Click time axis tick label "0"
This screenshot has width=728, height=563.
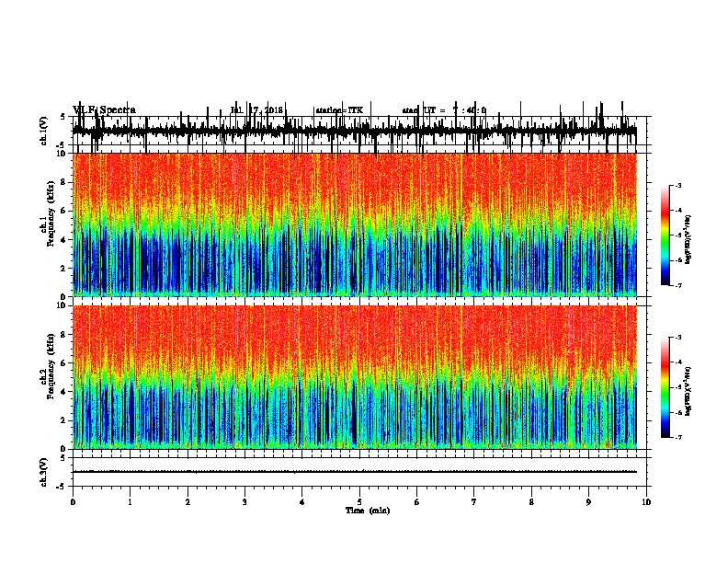coord(73,502)
